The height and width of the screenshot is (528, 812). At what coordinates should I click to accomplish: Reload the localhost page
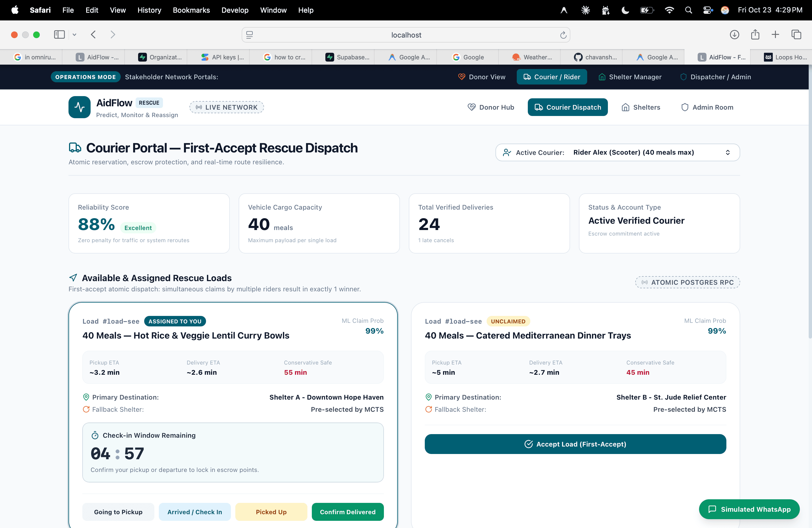click(563, 35)
